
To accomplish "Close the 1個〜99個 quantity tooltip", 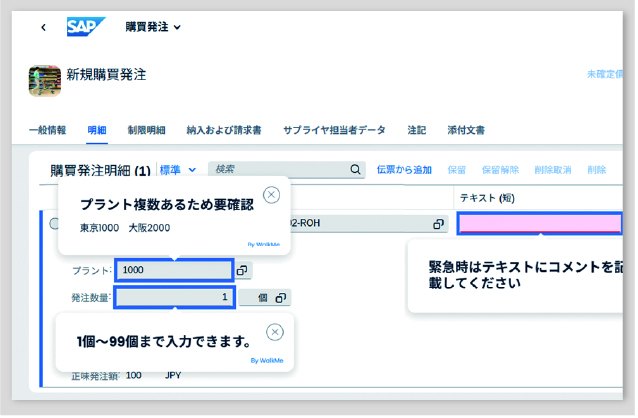I will 275,332.
